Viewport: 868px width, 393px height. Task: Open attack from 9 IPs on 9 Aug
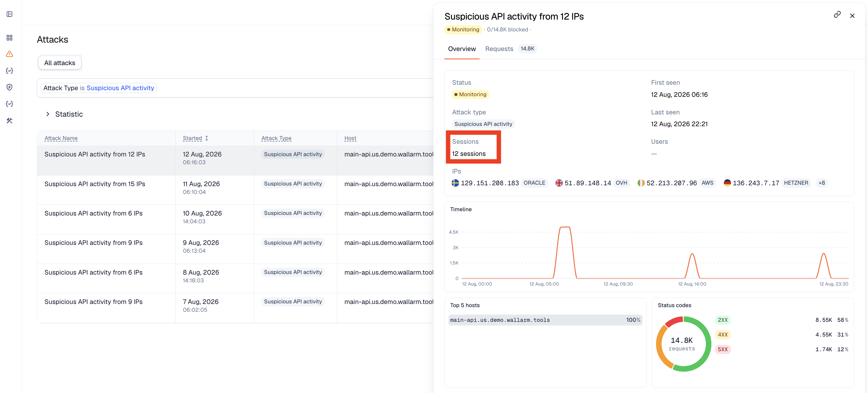(235, 249)
